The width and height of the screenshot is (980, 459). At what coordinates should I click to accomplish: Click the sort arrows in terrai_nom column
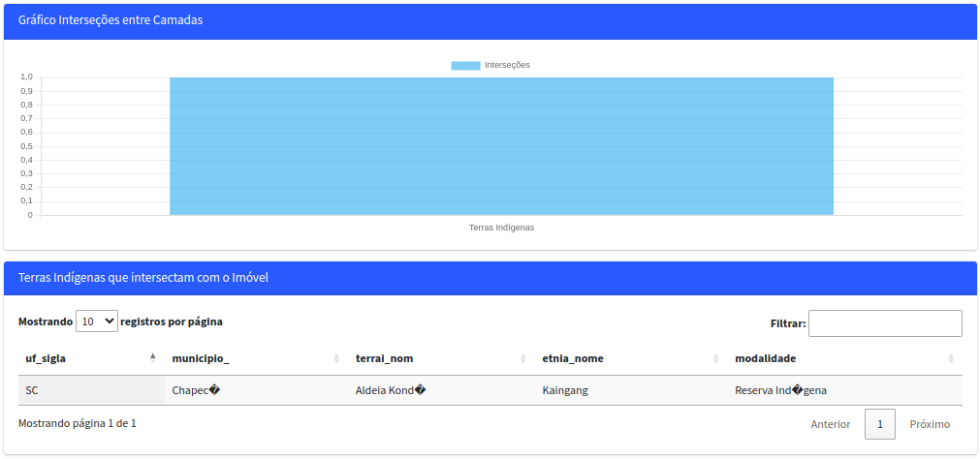(x=522, y=358)
